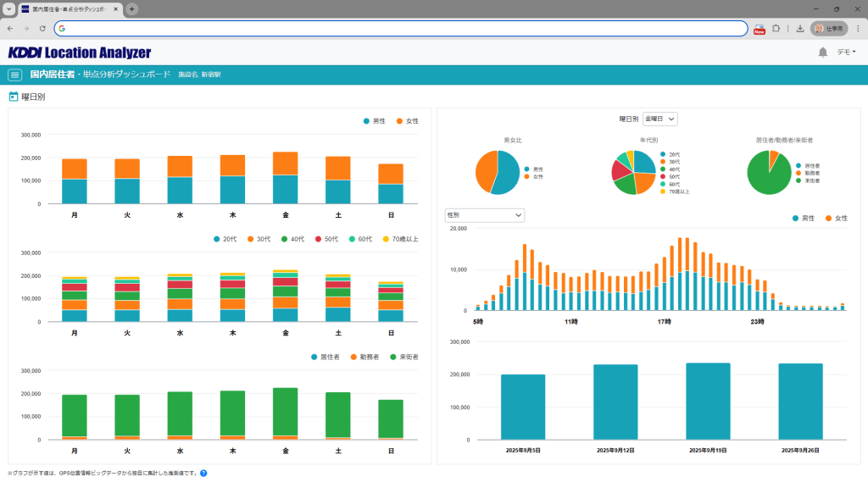Click the browser downloads icon

pos(799,28)
